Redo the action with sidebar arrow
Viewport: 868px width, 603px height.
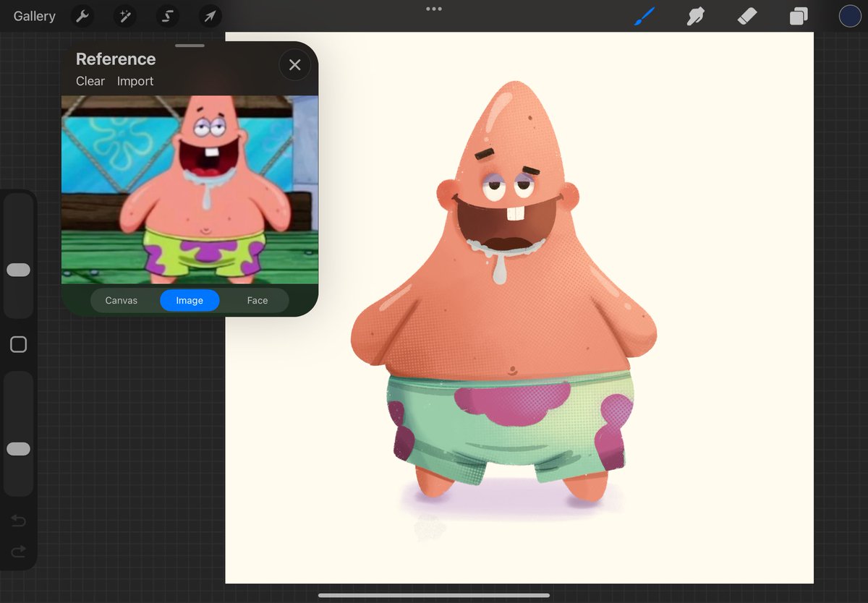(19, 552)
